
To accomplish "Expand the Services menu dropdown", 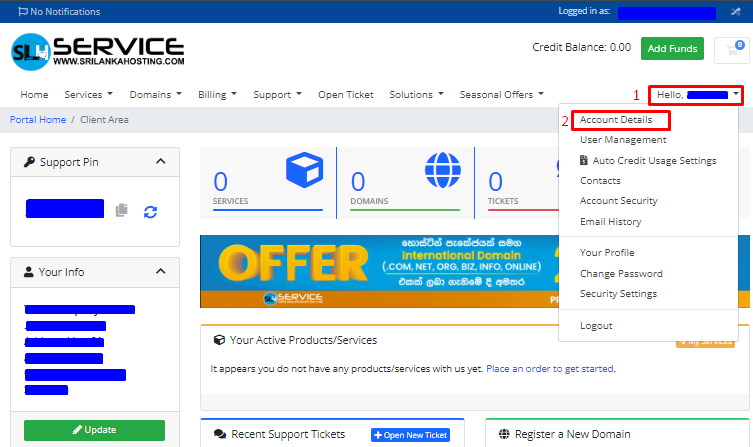I will tap(89, 95).
